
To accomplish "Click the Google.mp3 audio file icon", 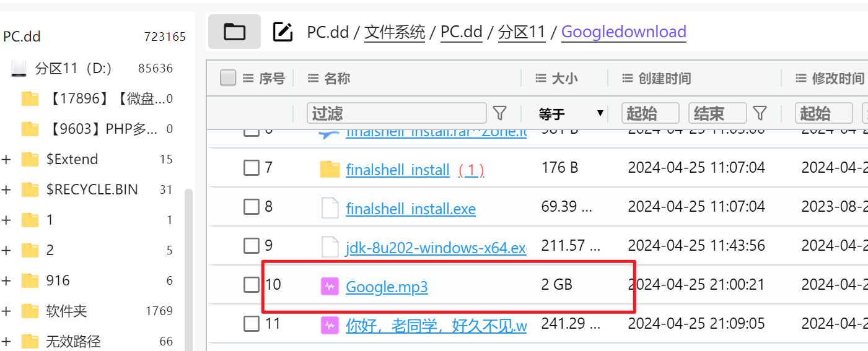I will tap(330, 286).
